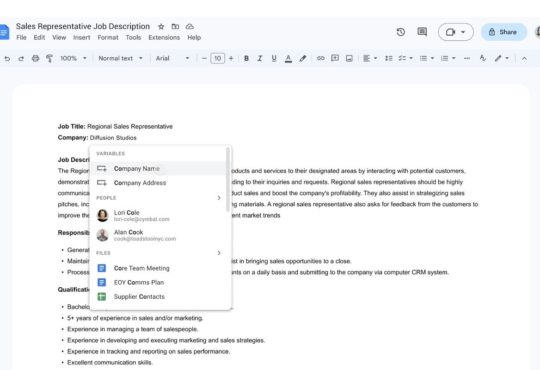Star the Sales Representative document
The height and width of the screenshot is (370, 540).
[161, 27]
